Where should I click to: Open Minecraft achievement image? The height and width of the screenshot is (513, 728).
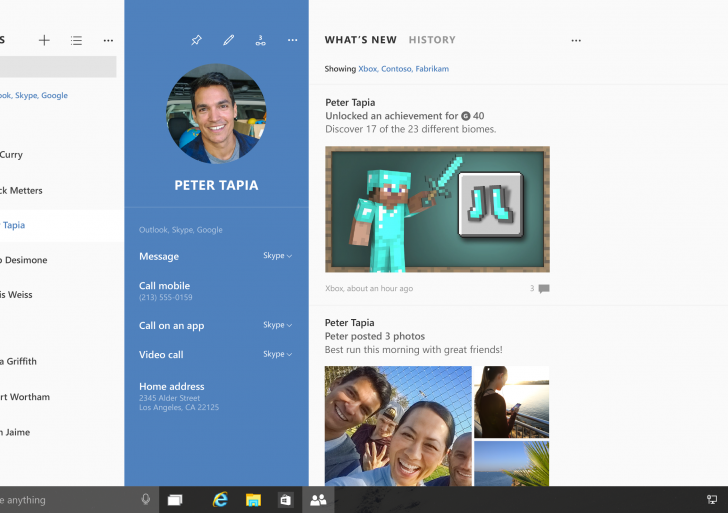point(437,209)
